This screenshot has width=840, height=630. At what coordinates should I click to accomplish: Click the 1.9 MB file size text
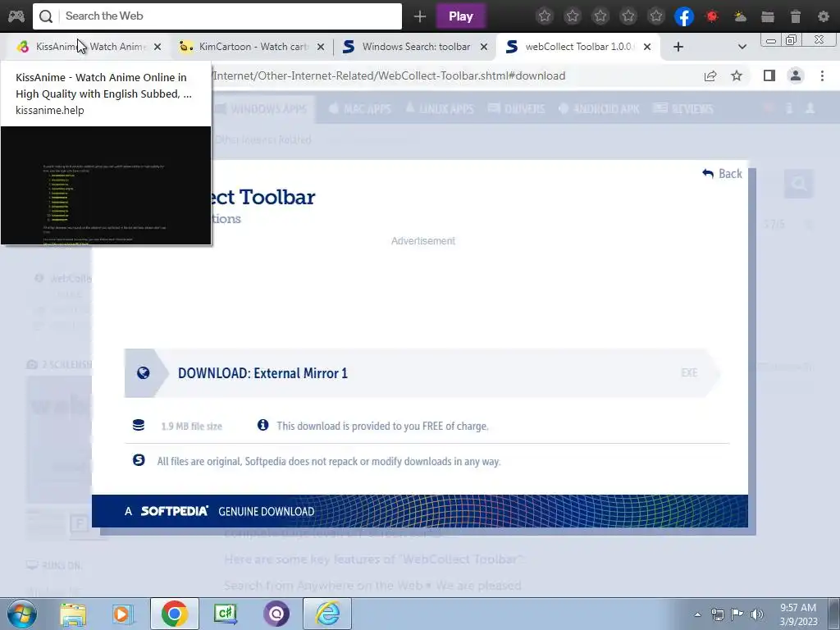click(x=191, y=427)
